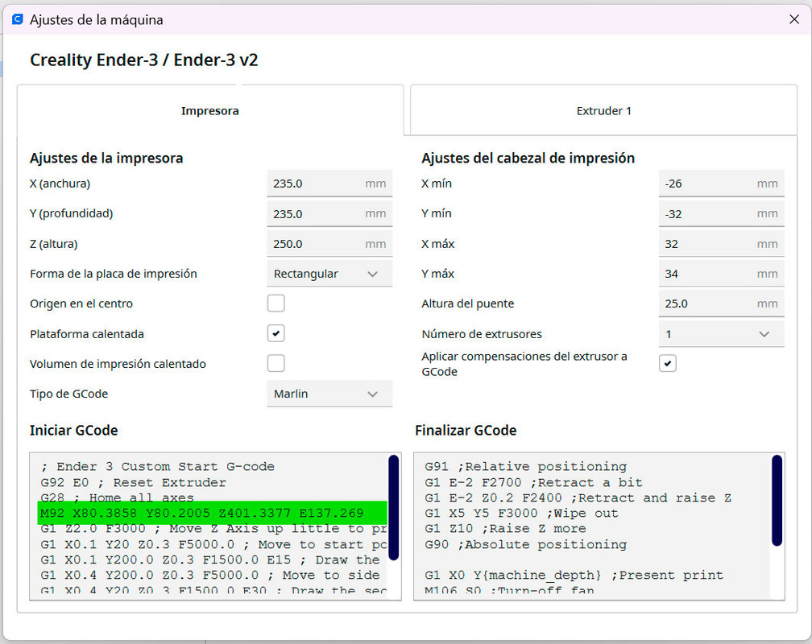Edit the Y máx value field
Viewport: 812px width, 644px height.
[722, 274]
